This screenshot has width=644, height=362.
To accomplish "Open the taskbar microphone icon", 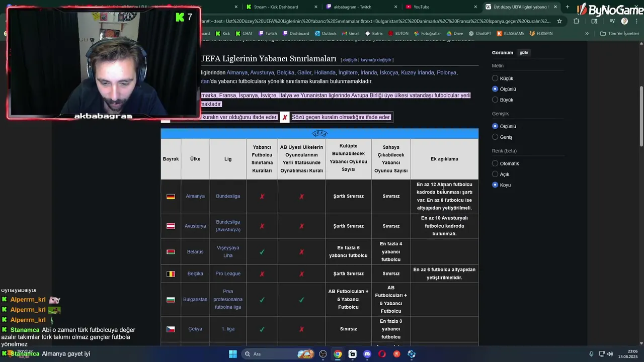I will (592, 354).
